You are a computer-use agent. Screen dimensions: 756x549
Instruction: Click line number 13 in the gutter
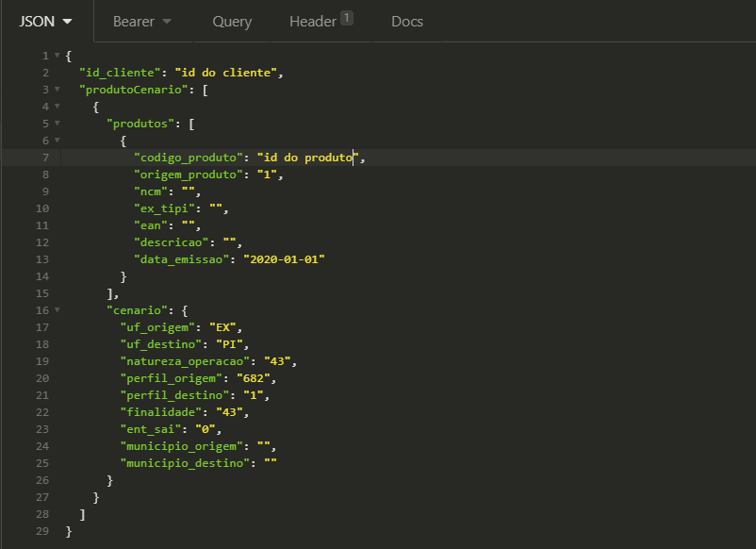pos(42,259)
